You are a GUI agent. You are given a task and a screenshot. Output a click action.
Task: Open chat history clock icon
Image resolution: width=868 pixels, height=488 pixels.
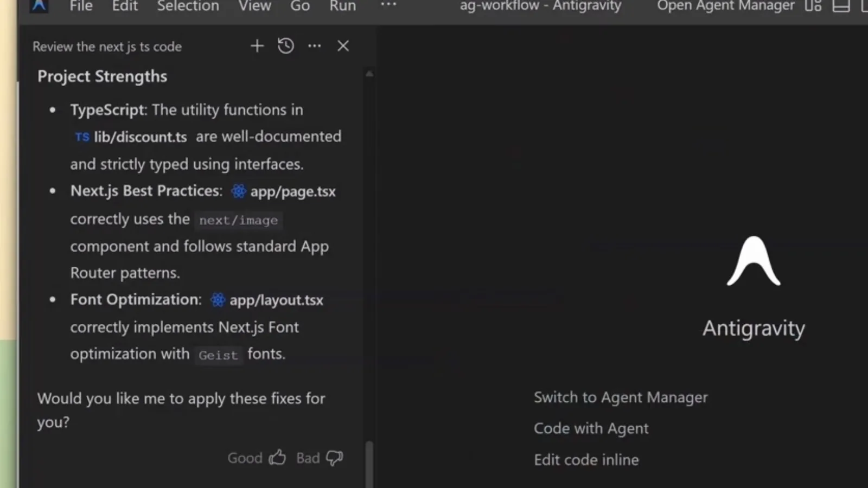tap(286, 46)
